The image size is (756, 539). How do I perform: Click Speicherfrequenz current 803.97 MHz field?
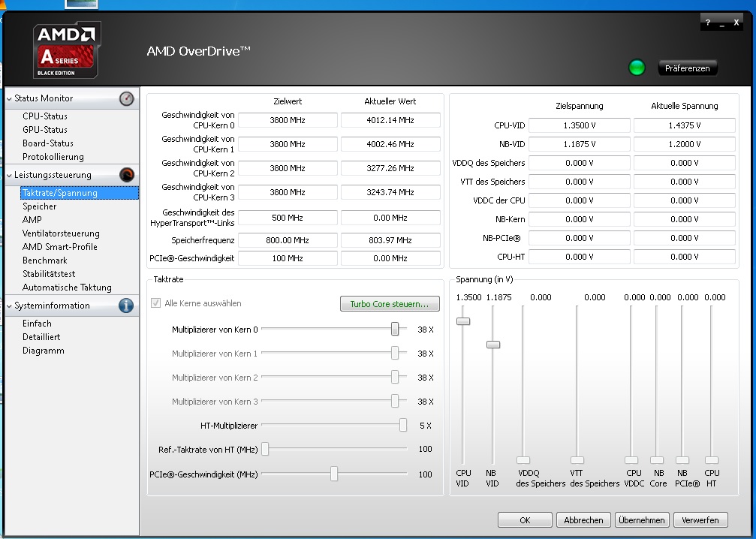click(x=390, y=240)
